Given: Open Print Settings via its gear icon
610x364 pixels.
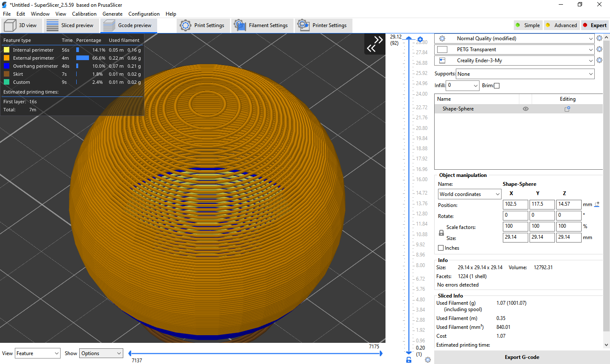Looking at the screenshot, I should [x=185, y=25].
